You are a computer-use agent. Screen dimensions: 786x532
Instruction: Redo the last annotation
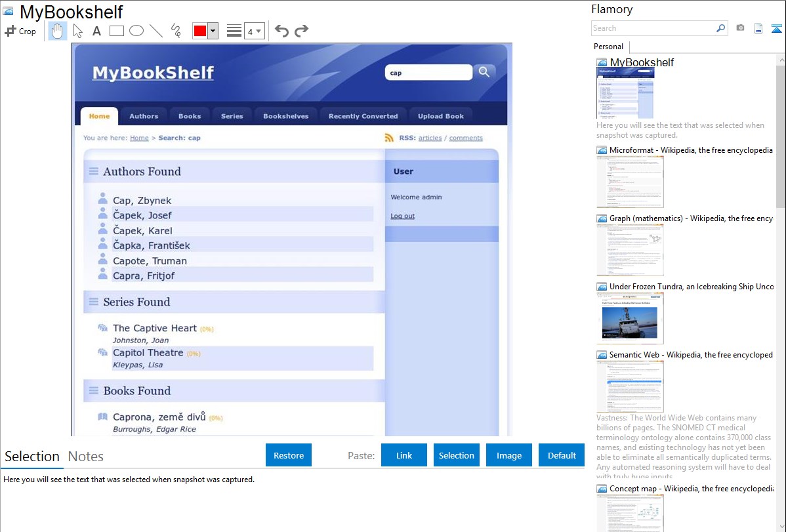pos(301,31)
